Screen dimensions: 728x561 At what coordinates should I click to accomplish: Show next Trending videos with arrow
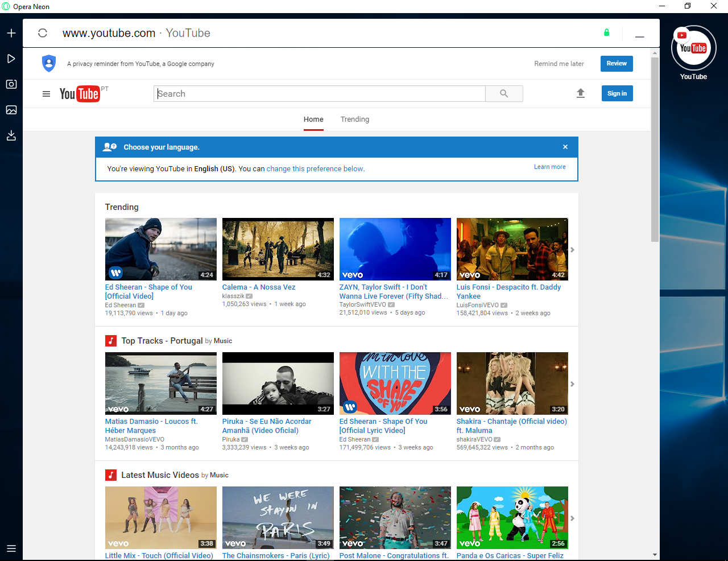[572, 250]
